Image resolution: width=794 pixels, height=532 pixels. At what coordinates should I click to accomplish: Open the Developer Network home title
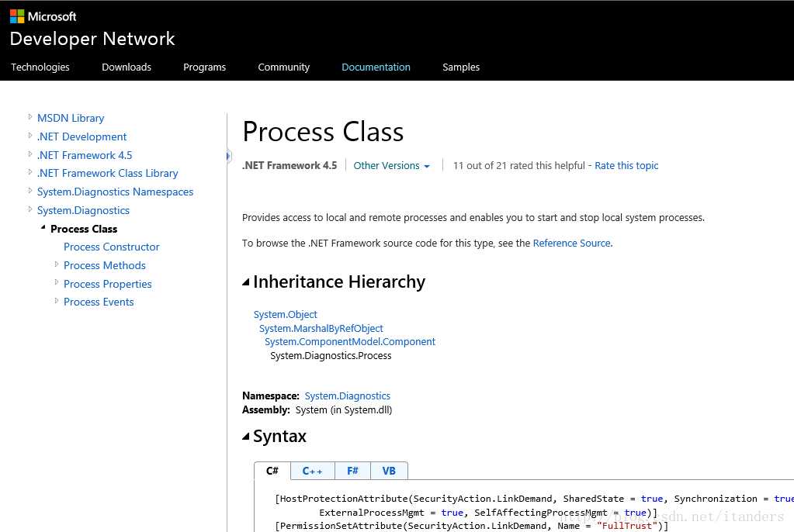[x=92, y=39]
